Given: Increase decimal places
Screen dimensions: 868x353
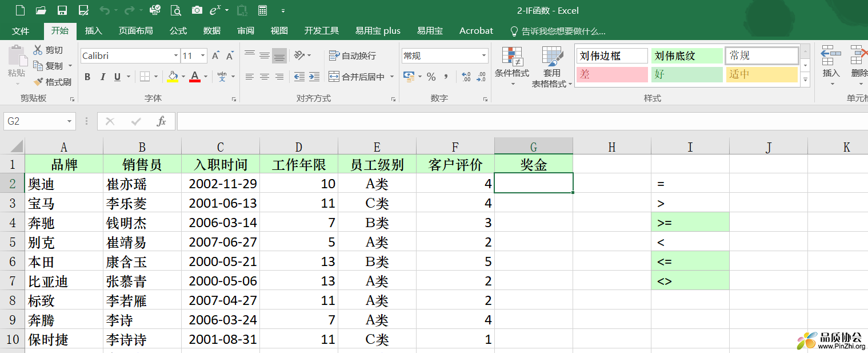Looking at the screenshot, I should pyautogui.click(x=466, y=77).
